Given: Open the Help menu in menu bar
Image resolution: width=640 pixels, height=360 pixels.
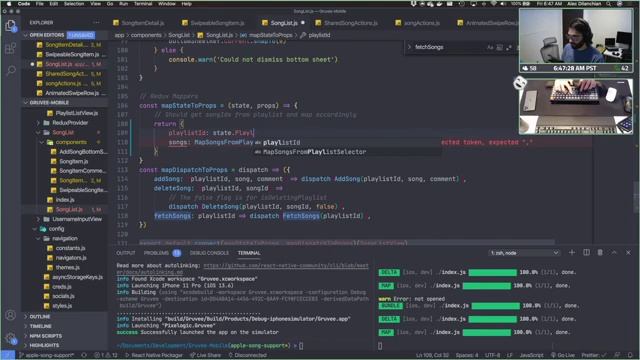Looking at the screenshot, I should 187,4.
